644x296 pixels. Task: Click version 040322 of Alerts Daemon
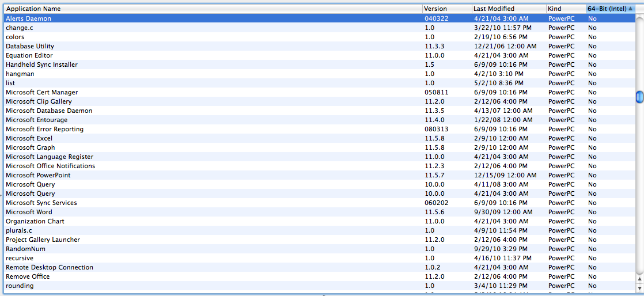[436, 18]
